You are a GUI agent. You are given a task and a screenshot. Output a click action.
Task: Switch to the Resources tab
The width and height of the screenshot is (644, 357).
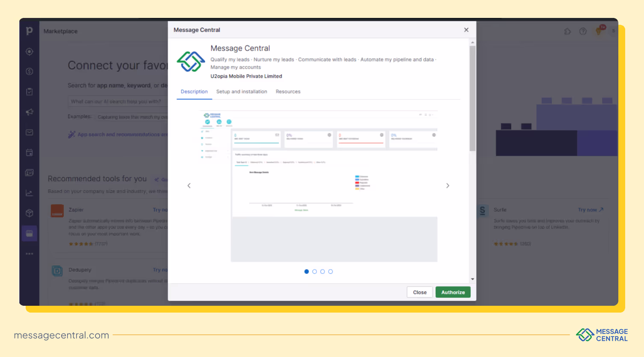click(288, 92)
